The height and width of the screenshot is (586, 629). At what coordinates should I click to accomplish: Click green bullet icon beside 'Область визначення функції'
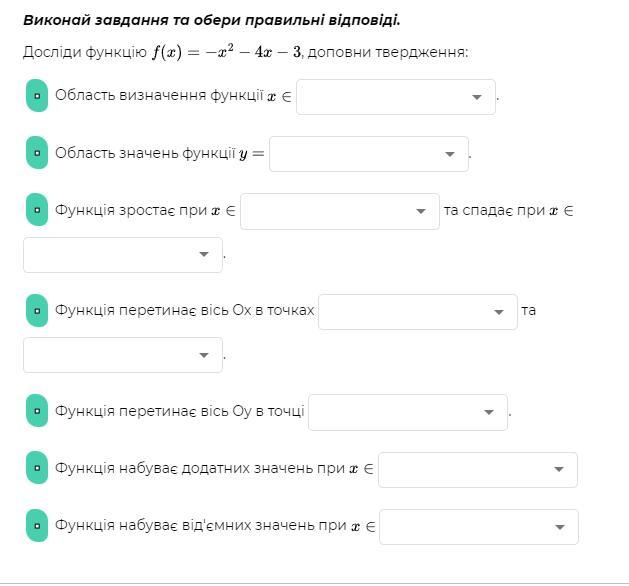coord(36,96)
